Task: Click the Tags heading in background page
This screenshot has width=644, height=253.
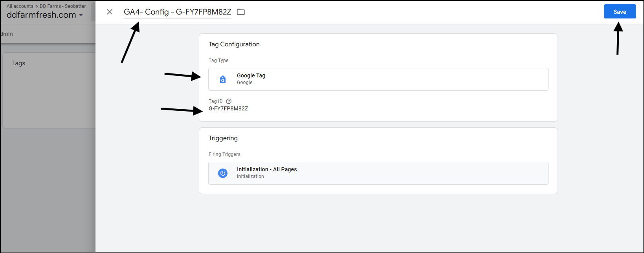Action: [x=18, y=63]
